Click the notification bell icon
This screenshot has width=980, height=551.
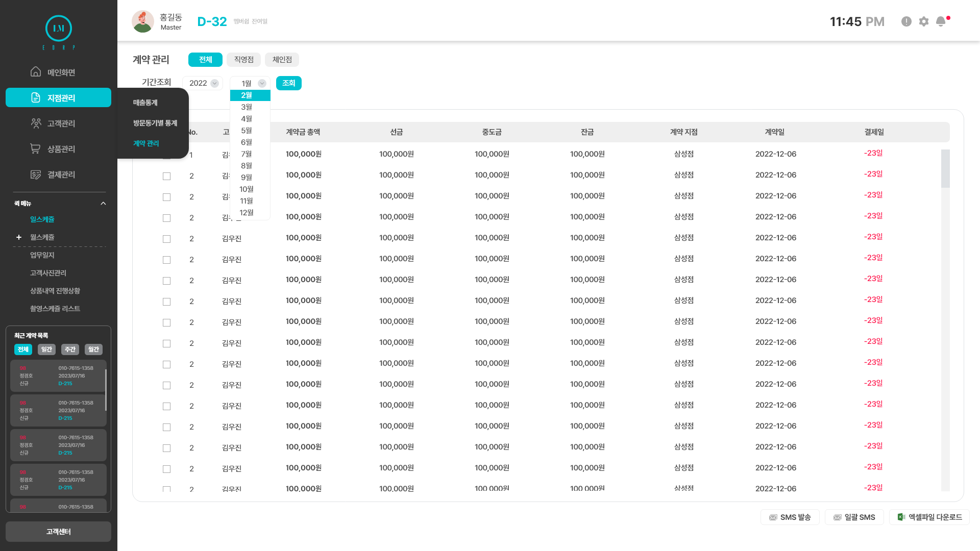click(x=941, y=21)
